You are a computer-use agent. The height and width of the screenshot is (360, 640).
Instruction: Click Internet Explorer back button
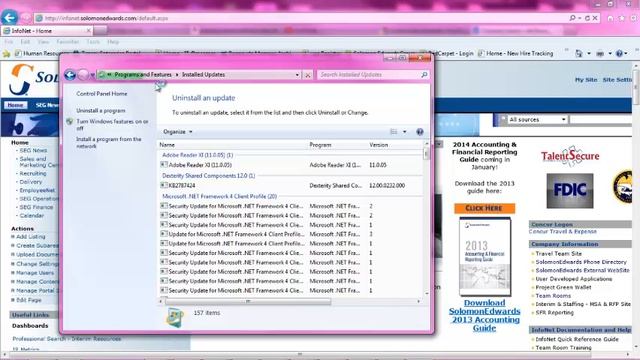click(x=9, y=18)
